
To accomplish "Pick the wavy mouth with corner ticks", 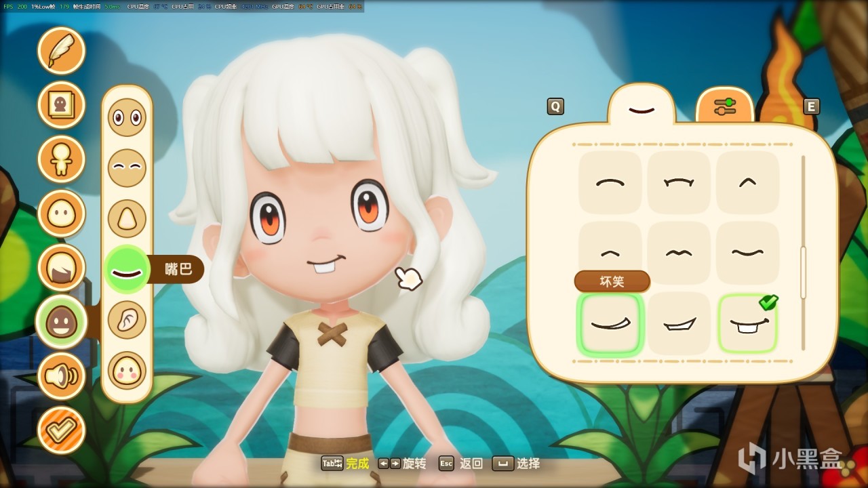I will [x=679, y=182].
